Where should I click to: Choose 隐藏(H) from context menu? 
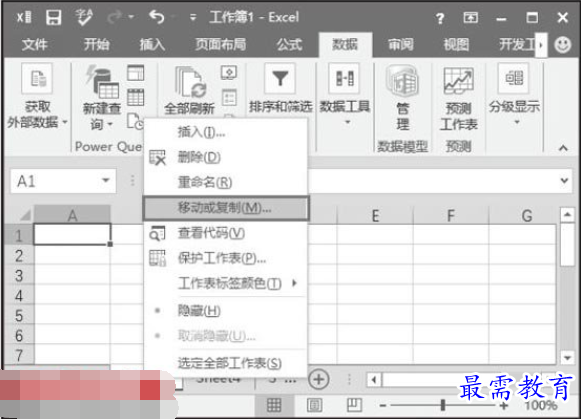click(x=225, y=310)
